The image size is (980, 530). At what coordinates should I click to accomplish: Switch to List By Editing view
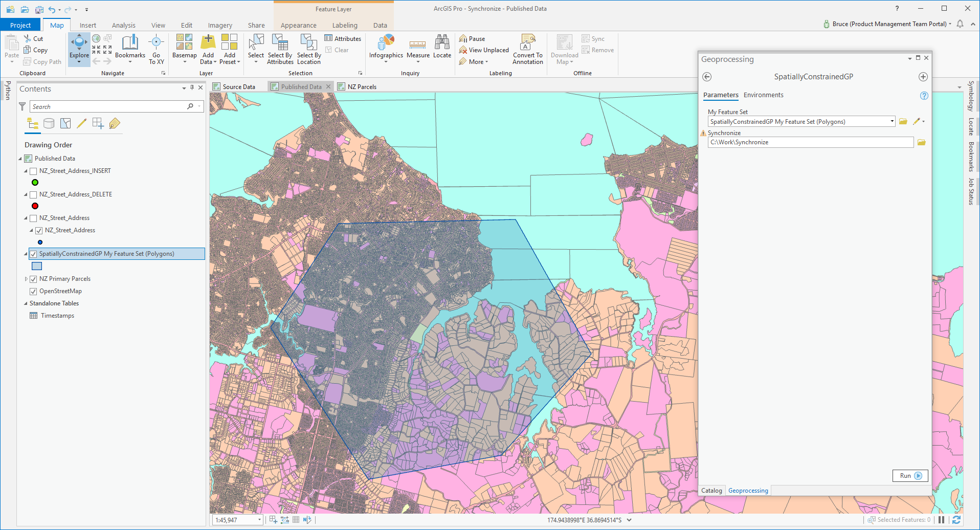click(x=82, y=123)
